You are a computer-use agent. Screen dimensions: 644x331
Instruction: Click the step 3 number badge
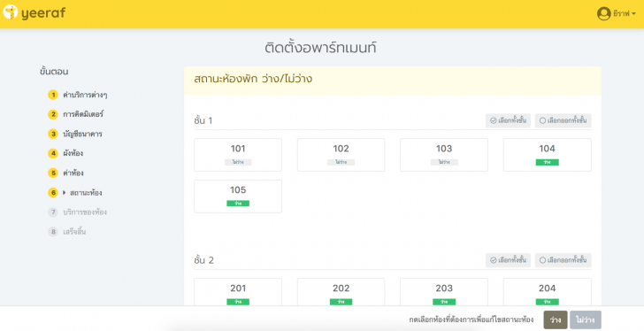pyautogui.click(x=53, y=134)
